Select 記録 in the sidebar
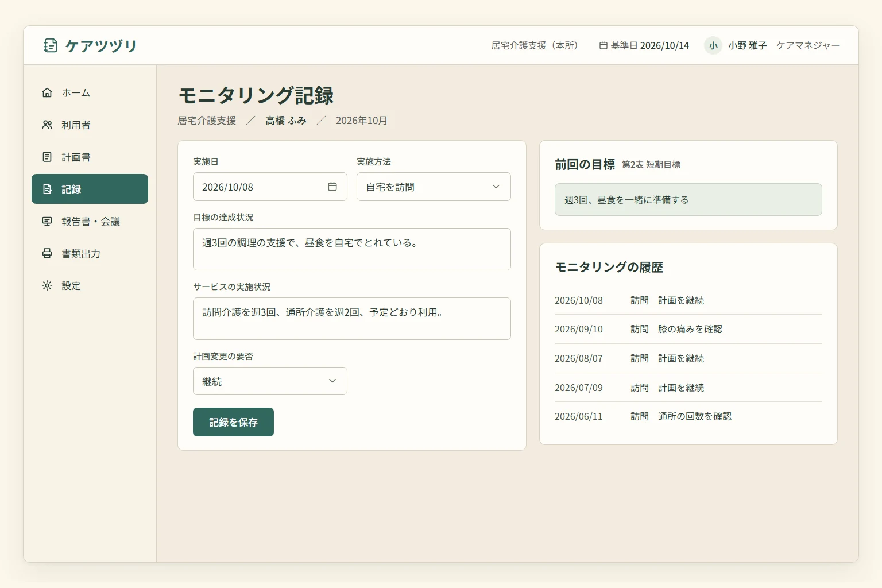 point(90,189)
